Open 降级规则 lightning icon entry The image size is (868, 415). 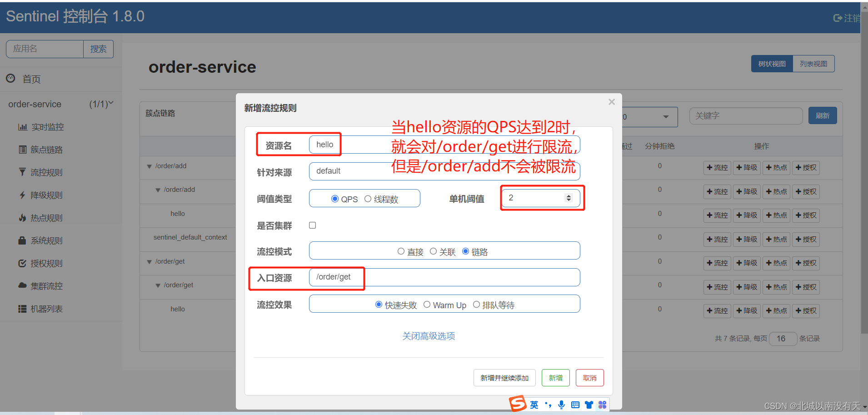(x=22, y=195)
